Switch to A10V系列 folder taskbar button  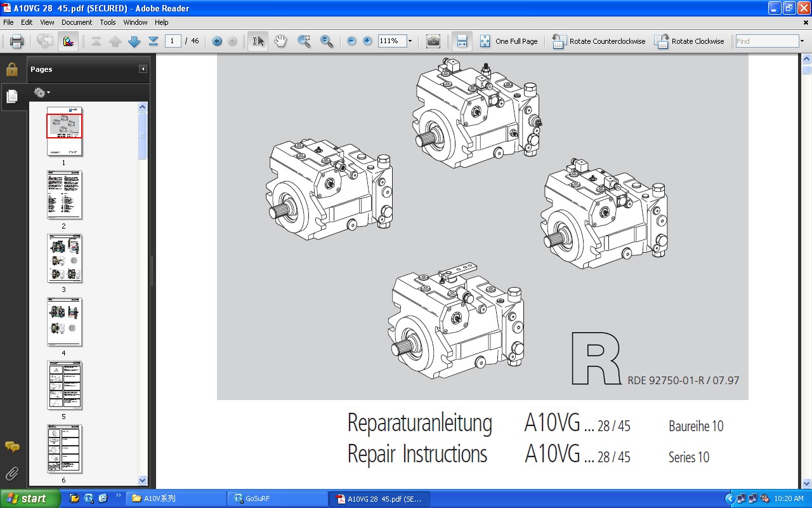pos(176,498)
